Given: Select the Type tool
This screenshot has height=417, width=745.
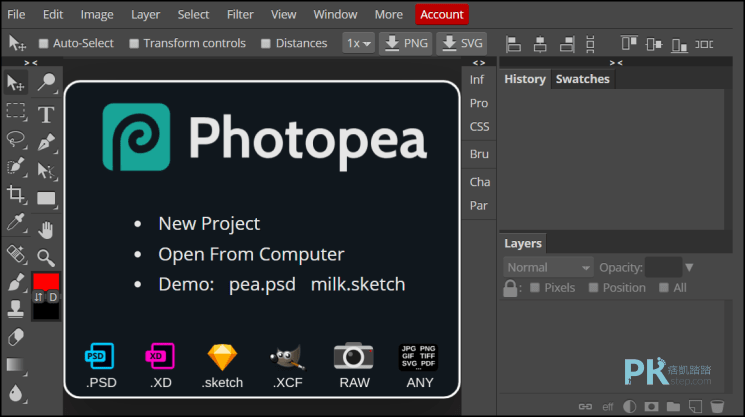Looking at the screenshot, I should tap(46, 114).
